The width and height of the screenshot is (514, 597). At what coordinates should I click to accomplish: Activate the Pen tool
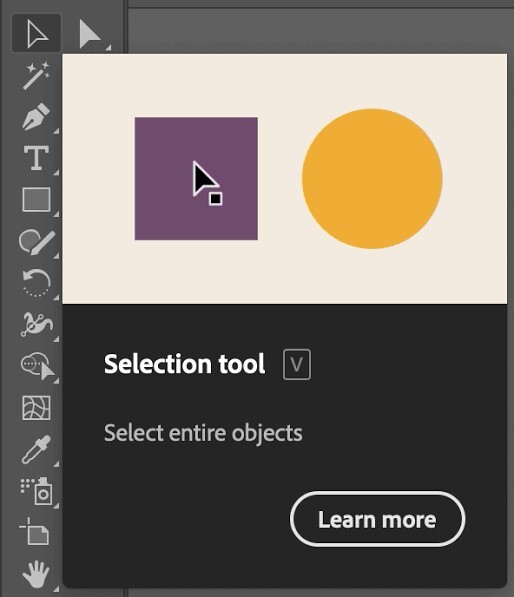pos(37,117)
